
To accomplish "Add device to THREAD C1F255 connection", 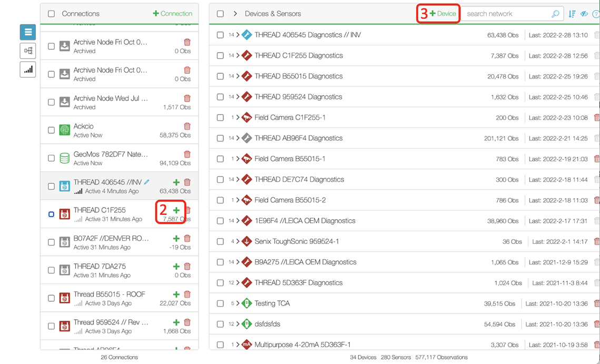I will point(176,210).
